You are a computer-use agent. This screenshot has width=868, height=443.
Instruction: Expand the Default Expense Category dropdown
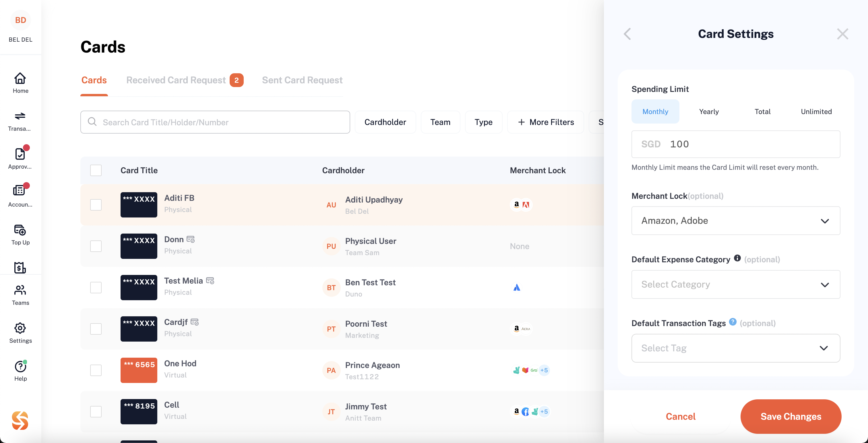pos(736,284)
